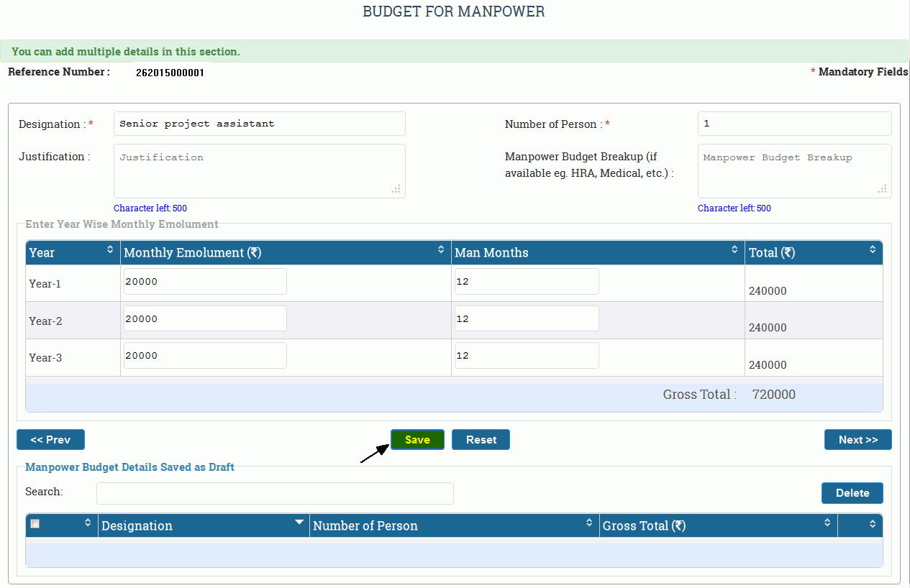Sort by Year column sort icon
The width and height of the screenshot is (910, 588).
coord(110,249)
